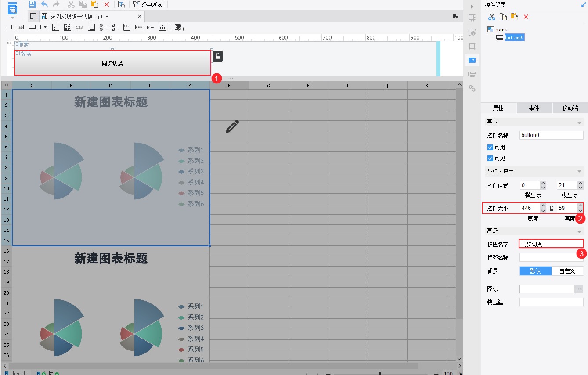Insert a text area widget
Viewport: 588px width, 375px height.
pyautogui.click(x=127, y=27)
